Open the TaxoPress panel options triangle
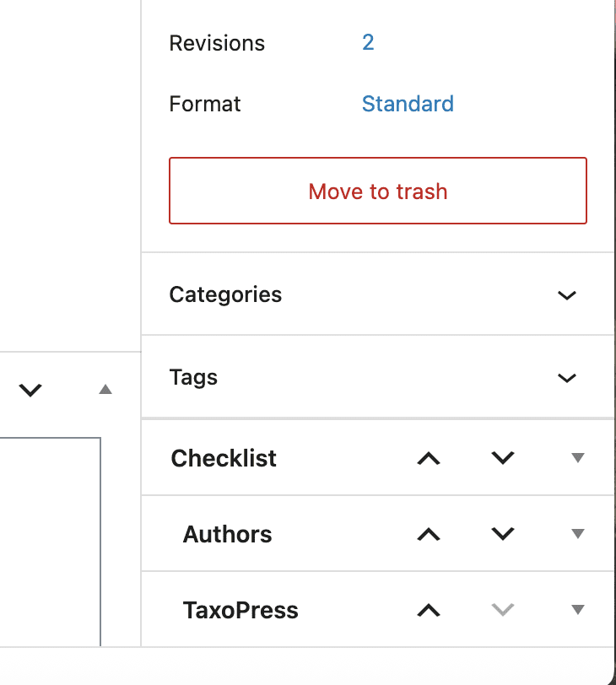The width and height of the screenshot is (616, 685). (x=578, y=609)
